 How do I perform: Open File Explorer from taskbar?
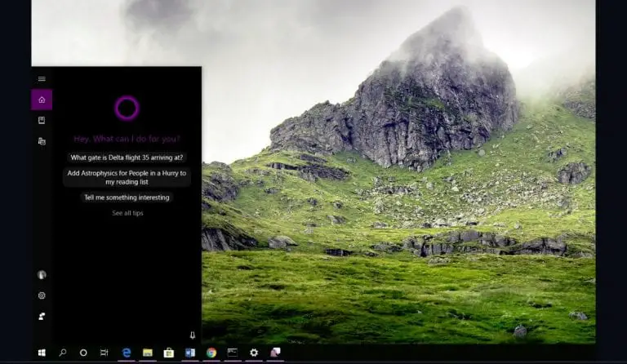coord(148,353)
